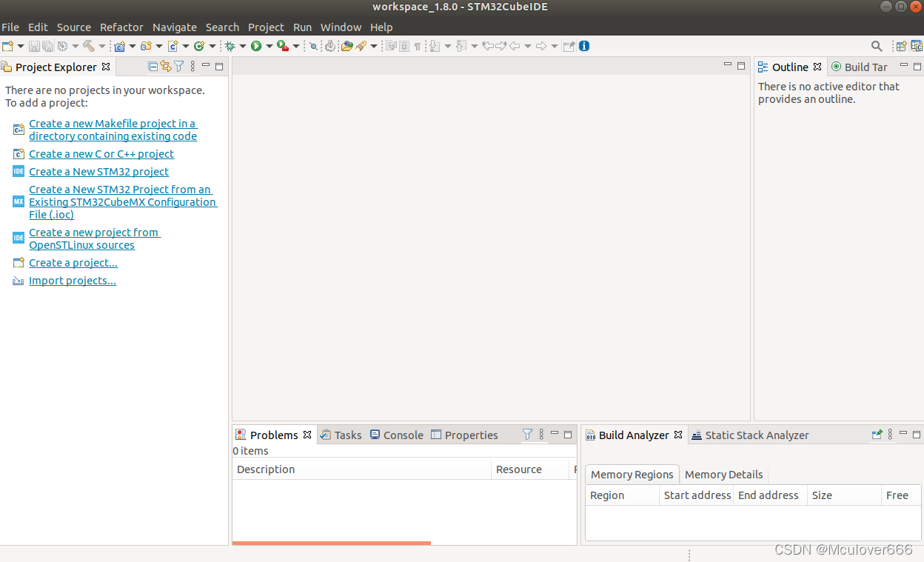Open the File menu
This screenshot has width=924, height=562.
click(x=10, y=27)
